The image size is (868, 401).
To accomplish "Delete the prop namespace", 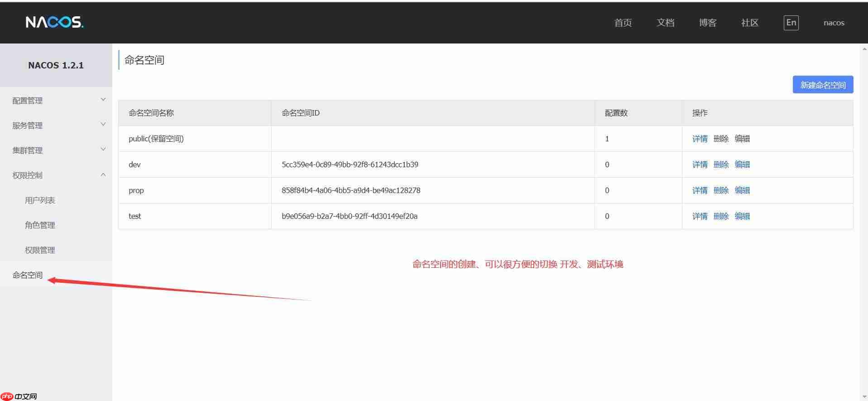I will [x=721, y=190].
